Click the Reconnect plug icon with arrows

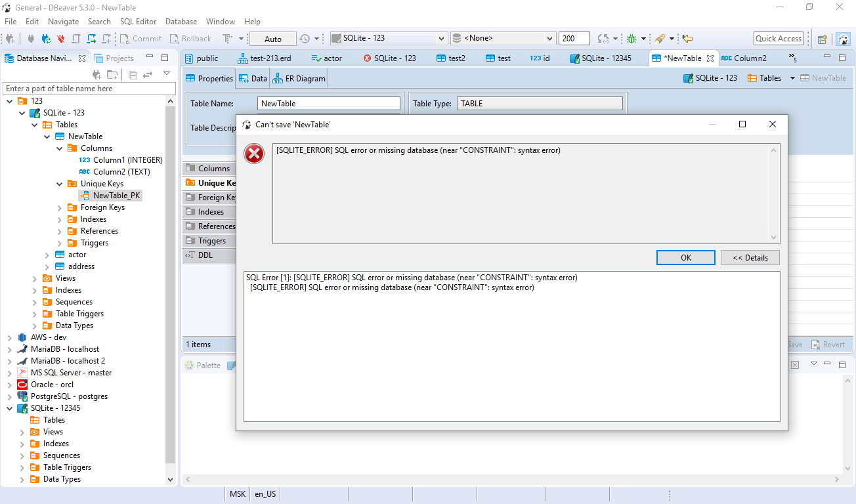[47, 39]
